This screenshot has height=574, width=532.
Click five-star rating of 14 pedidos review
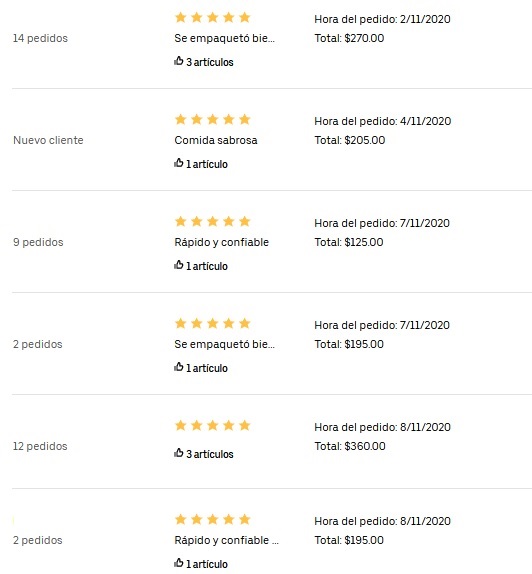pyautogui.click(x=213, y=17)
